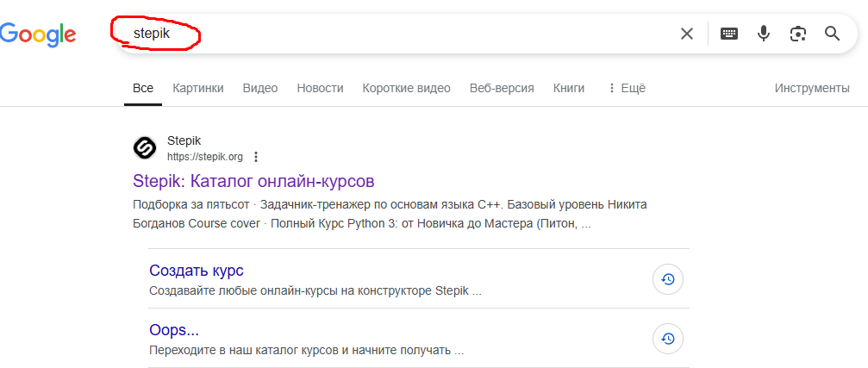Click the Google logo
This screenshot has width=868, height=368.
point(38,34)
